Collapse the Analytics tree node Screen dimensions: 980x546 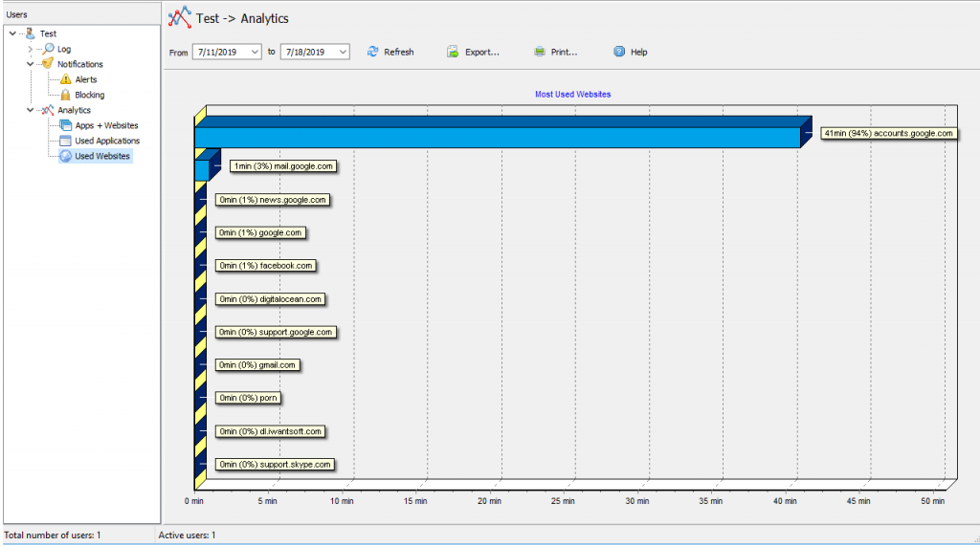[30, 110]
